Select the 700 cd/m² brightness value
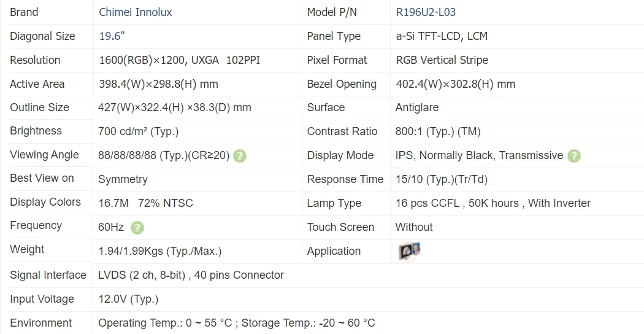 138,131
